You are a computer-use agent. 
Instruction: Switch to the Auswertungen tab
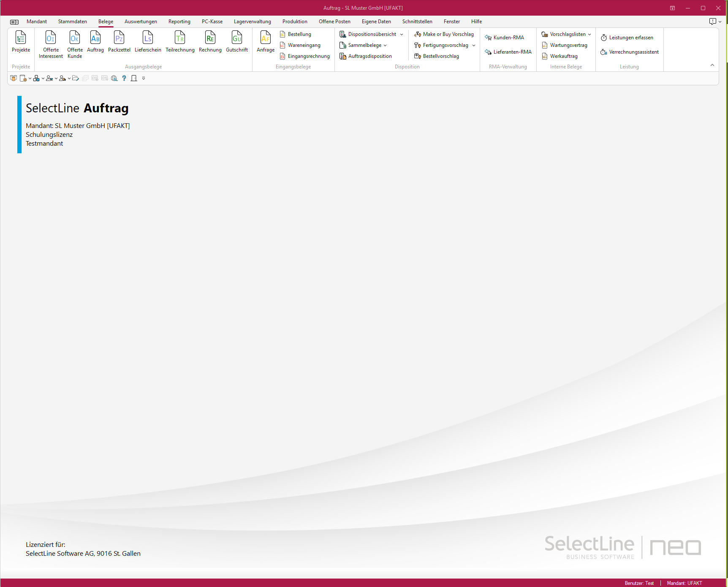(x=141, y=22)
